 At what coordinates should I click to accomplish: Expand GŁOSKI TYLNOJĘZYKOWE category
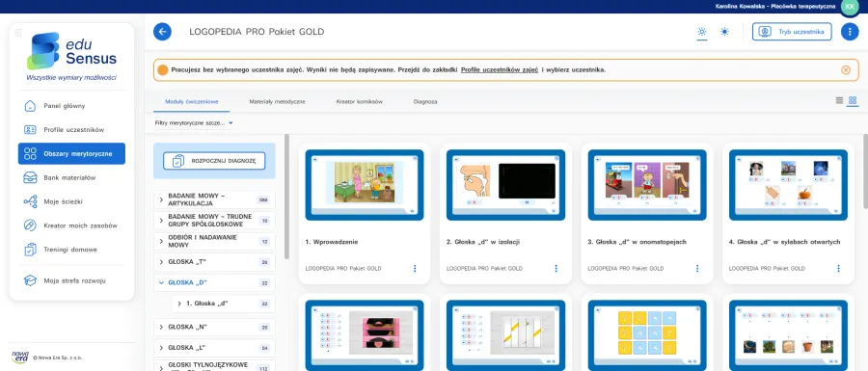click(214, 365)
